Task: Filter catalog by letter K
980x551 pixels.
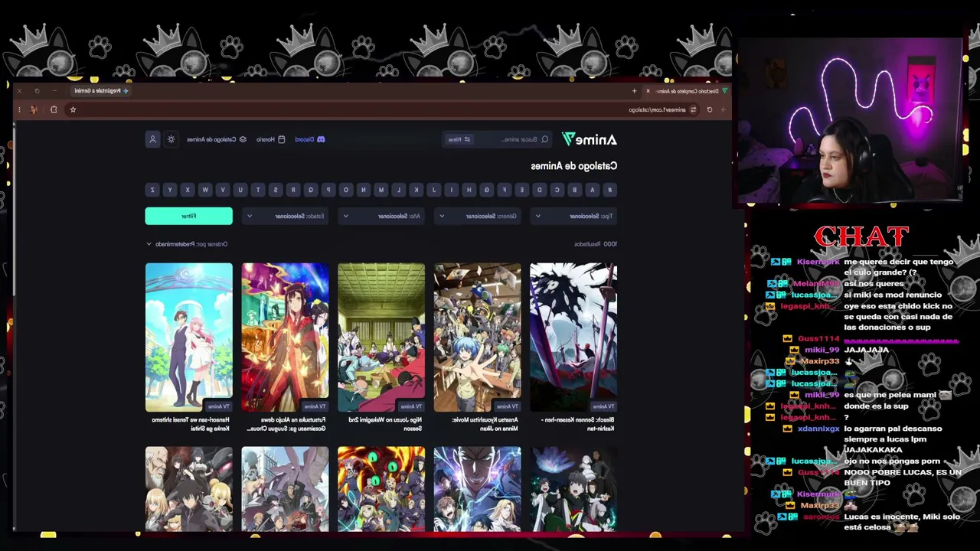Action: [416, 190]
